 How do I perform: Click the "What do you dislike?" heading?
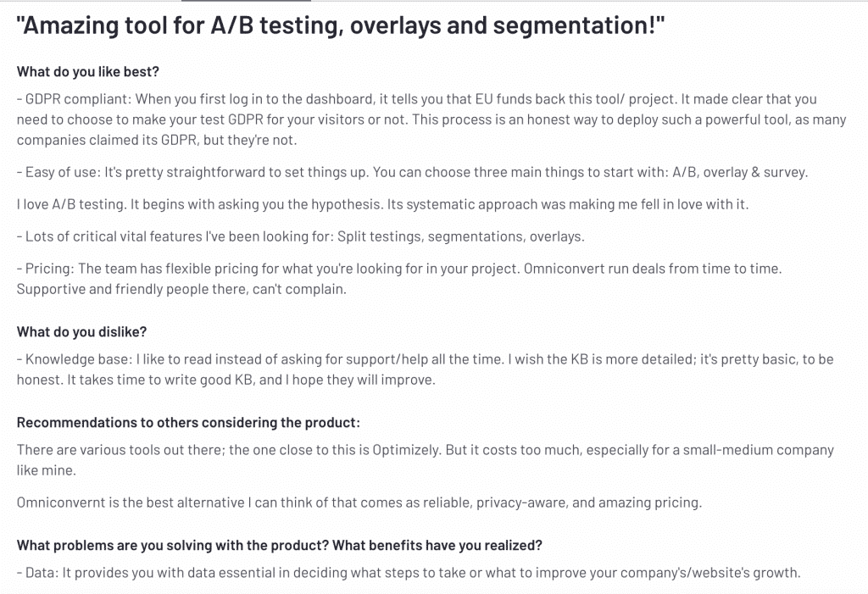pos(82,331)
